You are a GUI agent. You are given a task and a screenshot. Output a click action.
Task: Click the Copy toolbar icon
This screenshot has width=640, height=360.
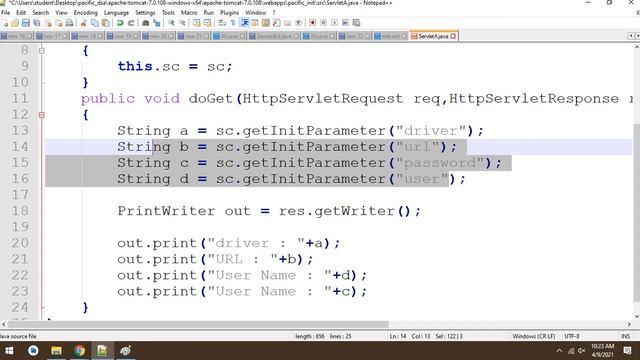point(95,23)
